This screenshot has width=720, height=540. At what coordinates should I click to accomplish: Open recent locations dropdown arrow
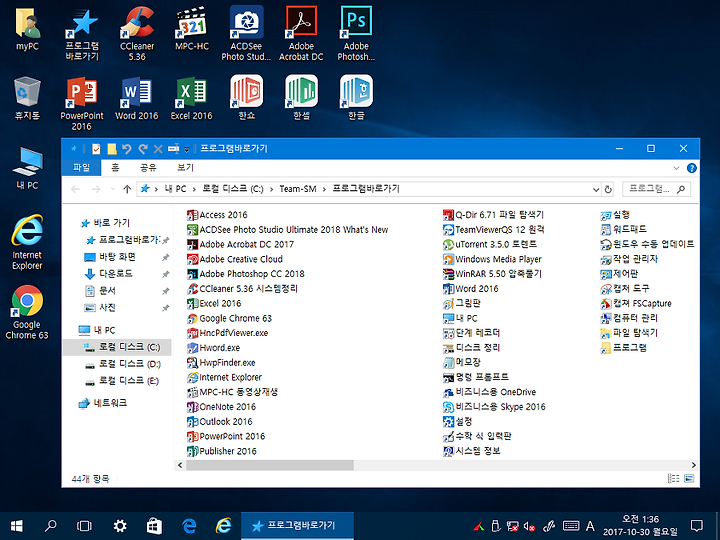112,189
